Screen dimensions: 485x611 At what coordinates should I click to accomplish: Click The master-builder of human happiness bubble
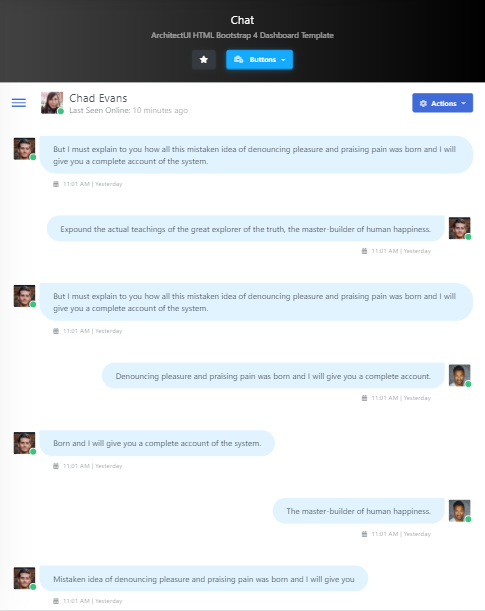(x=358, y=511)
